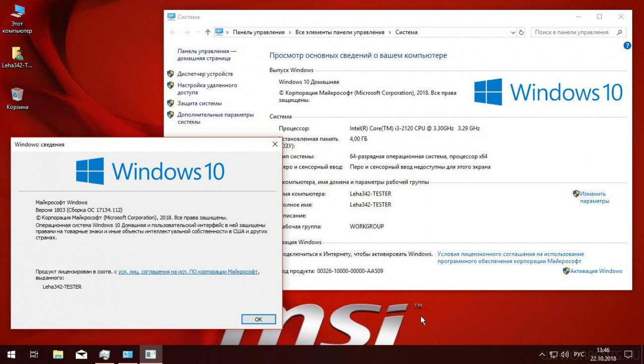Expand the chevron after Все элементы панели управления

[x=390, y=32]
